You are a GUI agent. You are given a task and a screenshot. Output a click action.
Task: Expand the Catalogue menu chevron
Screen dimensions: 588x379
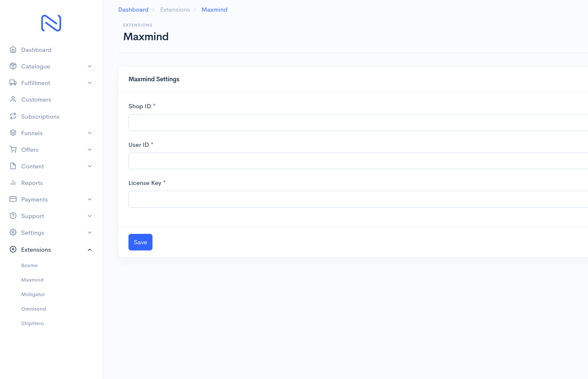coord(90,66)
